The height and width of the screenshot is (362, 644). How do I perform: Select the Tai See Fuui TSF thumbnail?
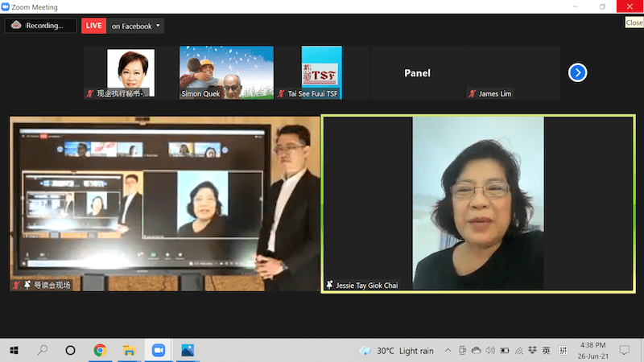[321, 72]
